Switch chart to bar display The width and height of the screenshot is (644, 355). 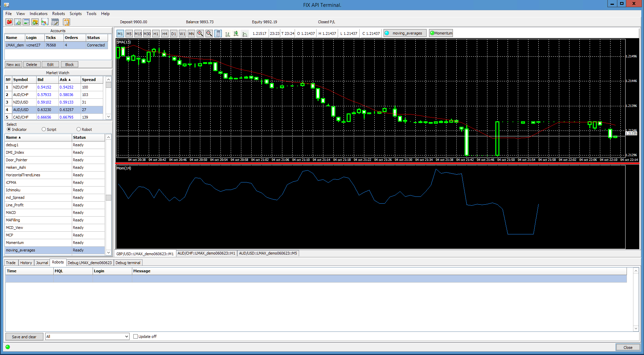click(x=227, y=33)
